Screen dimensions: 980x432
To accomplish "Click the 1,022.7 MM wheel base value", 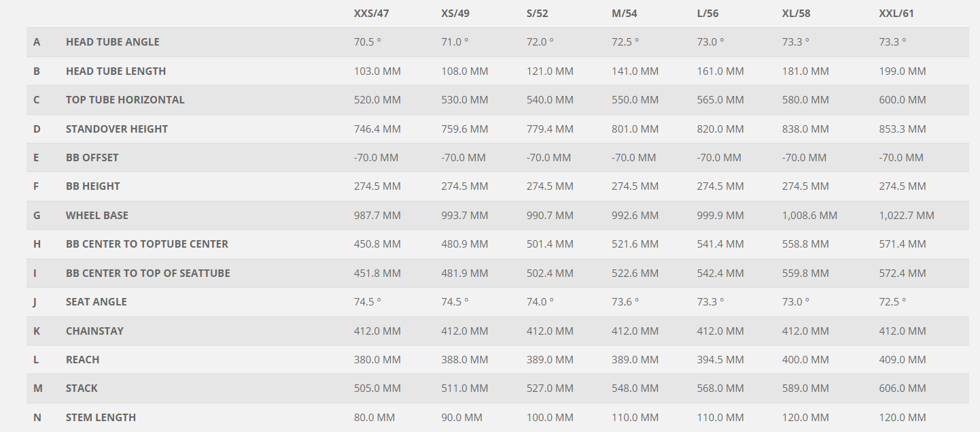I will [x=907, y=216].
